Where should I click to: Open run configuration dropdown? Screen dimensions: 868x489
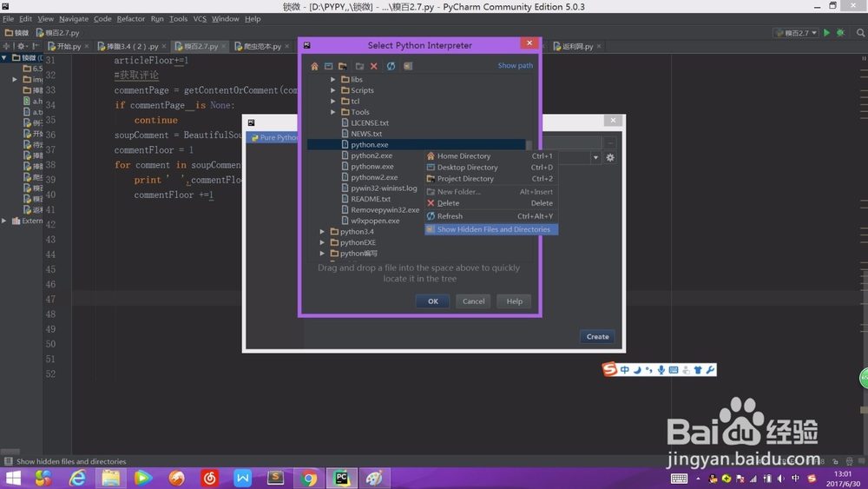point(796,33)
